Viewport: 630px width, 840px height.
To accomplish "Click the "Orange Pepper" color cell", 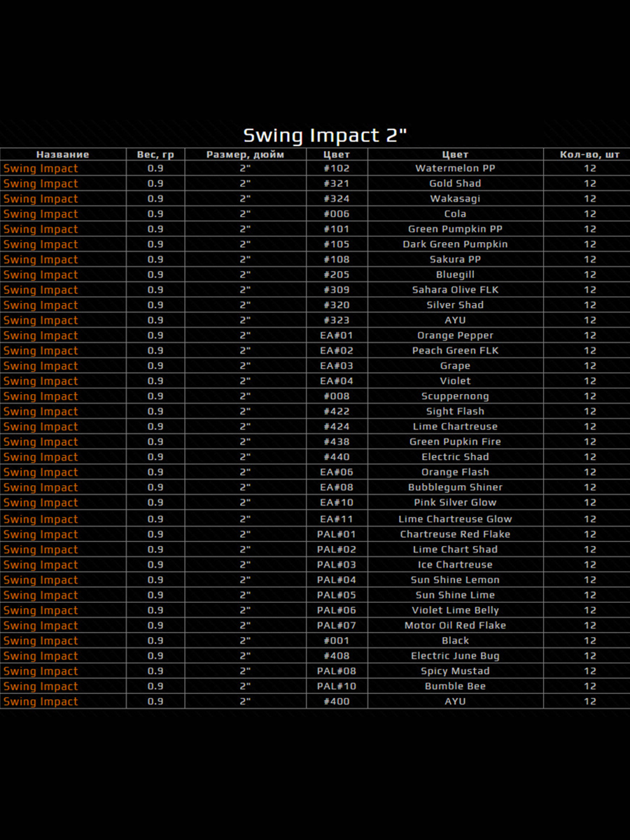I will point(455,335).
